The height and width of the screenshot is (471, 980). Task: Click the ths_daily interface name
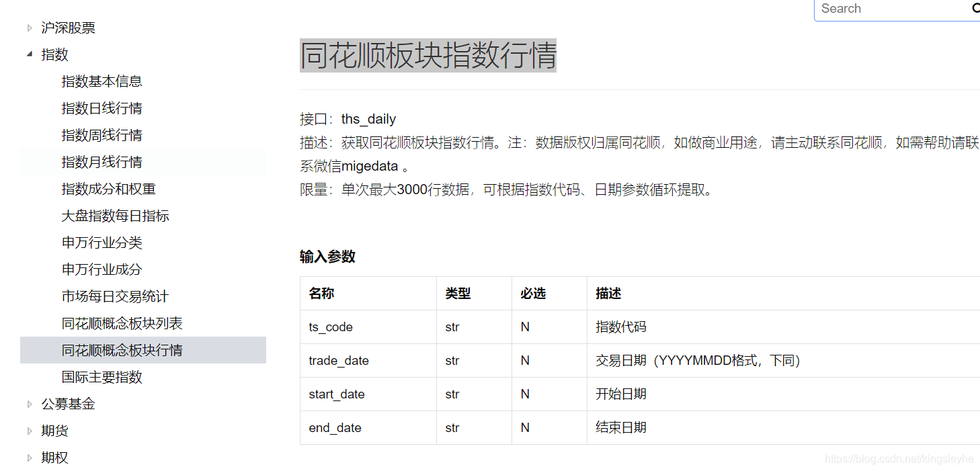click(x=368, y=119)
